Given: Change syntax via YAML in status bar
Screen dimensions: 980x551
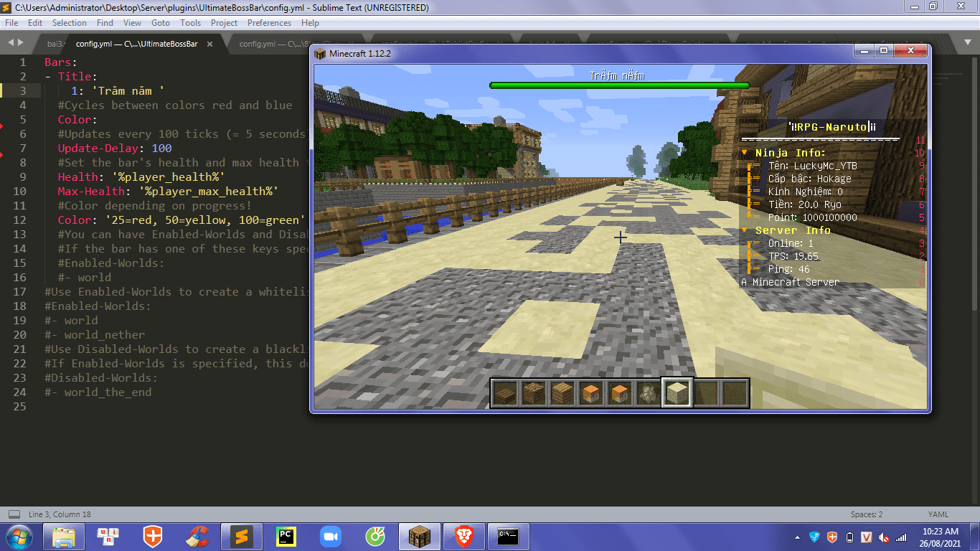Looking at the screenshot, I should (x=938, y=514).
